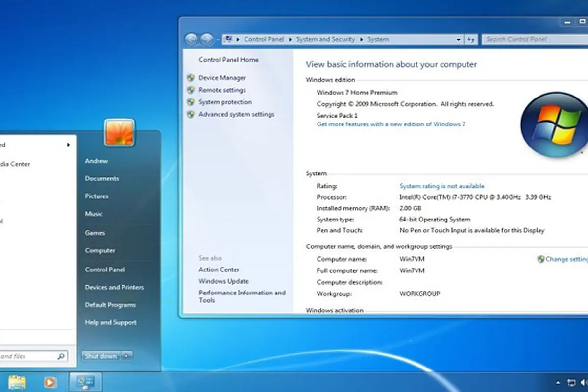The image size is (588, 392).
Task: Open Computer from Start menu
Action: pyautogui.click(x=100, y=250)
